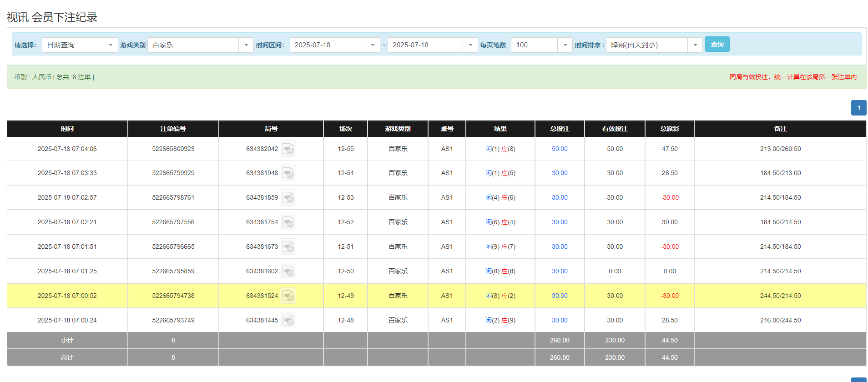The image size is (868, 382).
Task: Expand the 每页笔数 100 dropdown
Action: pos(565,45)
